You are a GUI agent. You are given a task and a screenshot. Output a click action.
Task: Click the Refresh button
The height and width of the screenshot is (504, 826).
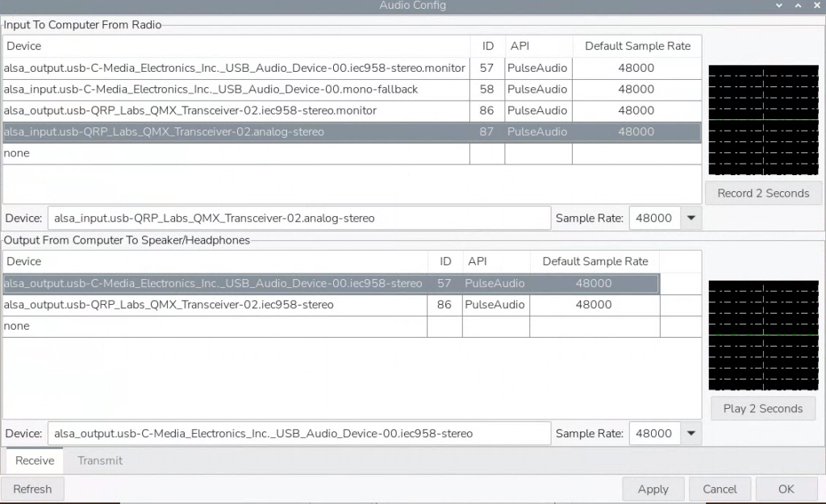pos(32,489)
